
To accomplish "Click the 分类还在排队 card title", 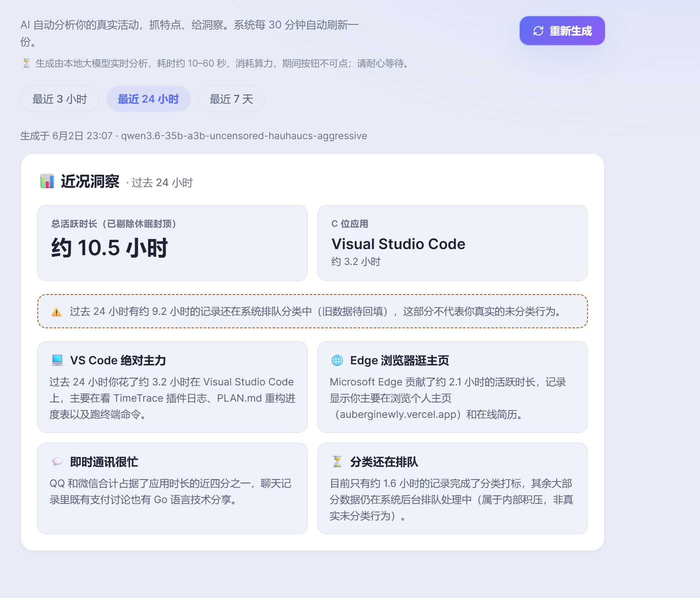I will [x=384, y=462].
